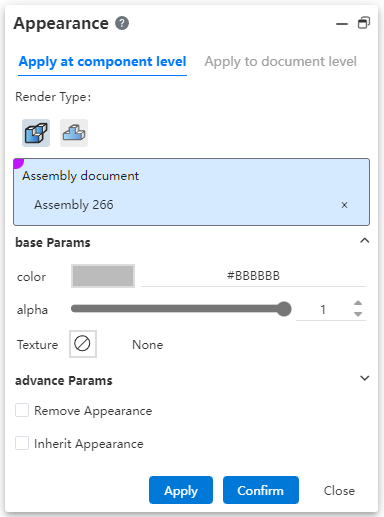384x517 pixels.
Task: Expand the advance Params section
Action: tap(365, 378)
